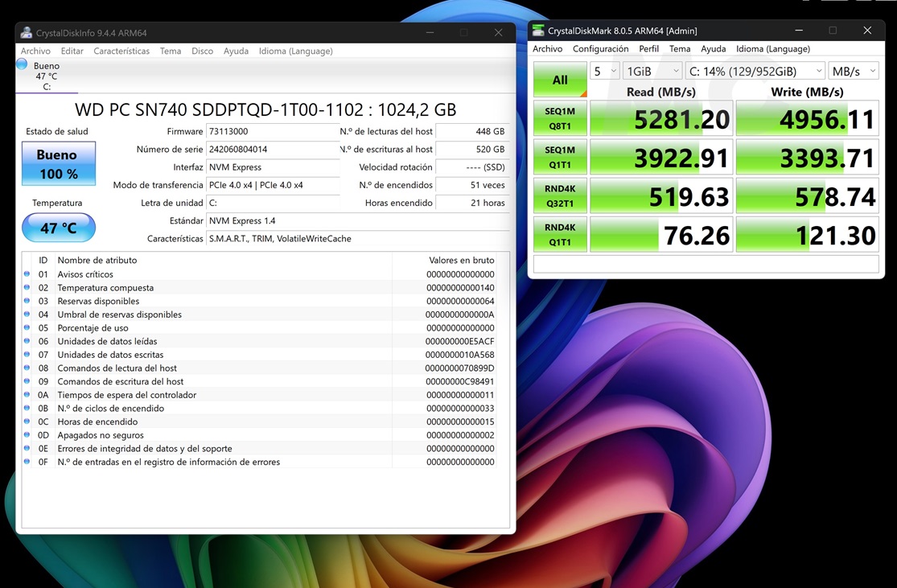
Task: Click the status dot next to Avisos críticos
Action: 27,274
